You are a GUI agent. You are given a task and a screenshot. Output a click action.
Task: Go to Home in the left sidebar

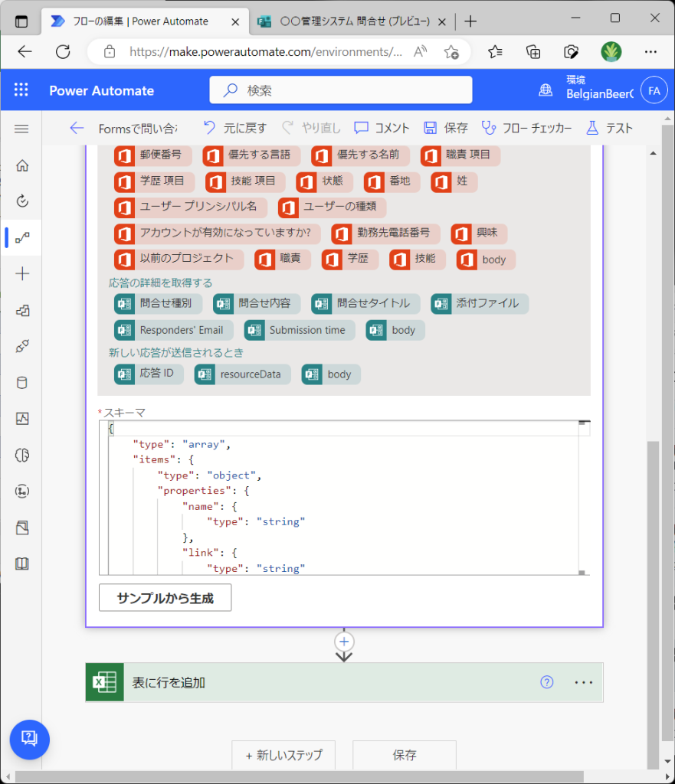(22, 165)
